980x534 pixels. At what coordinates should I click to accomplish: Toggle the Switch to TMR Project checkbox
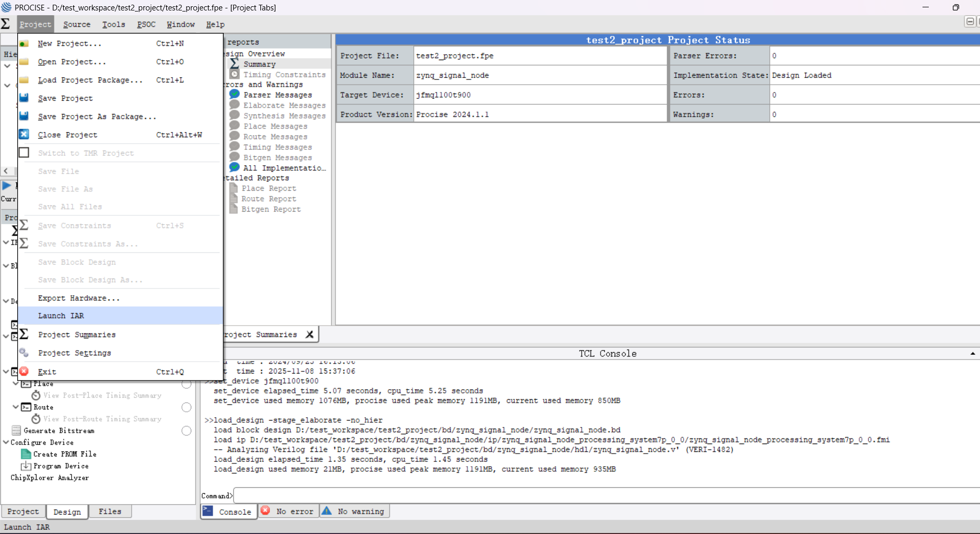[x=24, y=153]
